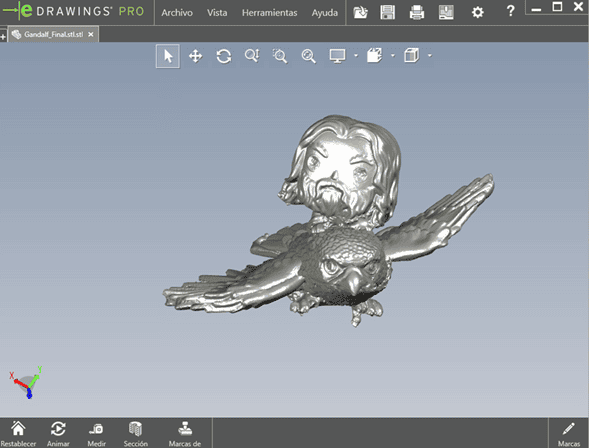Open the Ayuda menu
This screenshot has height=448, width=589.
tap(325, 13)
